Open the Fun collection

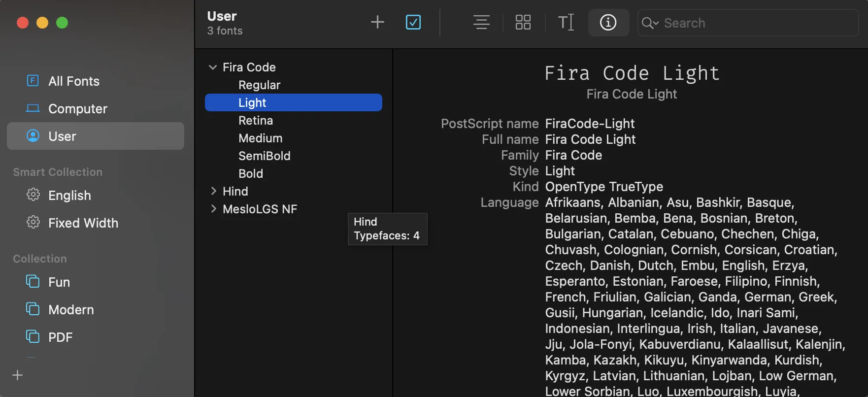click(59, 282)
